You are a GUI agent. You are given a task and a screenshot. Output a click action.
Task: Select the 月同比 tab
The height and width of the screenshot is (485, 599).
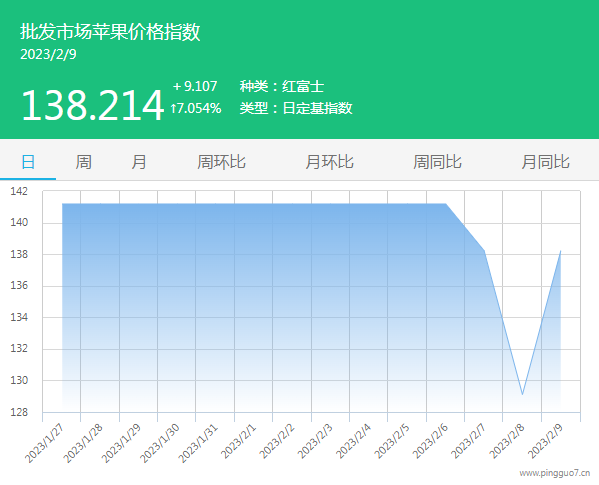546,162
